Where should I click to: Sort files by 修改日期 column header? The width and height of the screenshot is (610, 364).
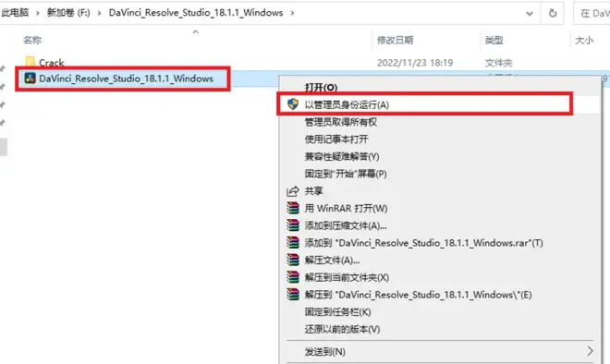(x=395, y=40)
